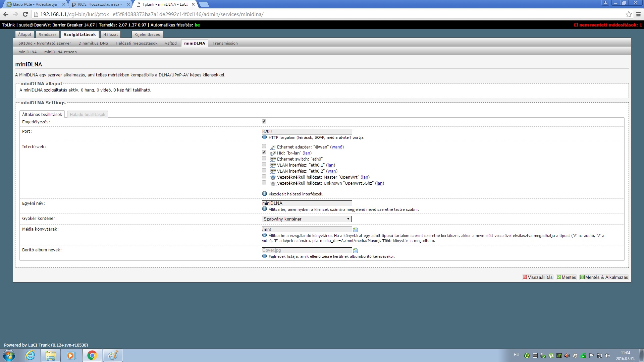Toggle the Engedélyezés checkbox
The width and height of the screenshot is (644, 362).
tap(264, 121)
